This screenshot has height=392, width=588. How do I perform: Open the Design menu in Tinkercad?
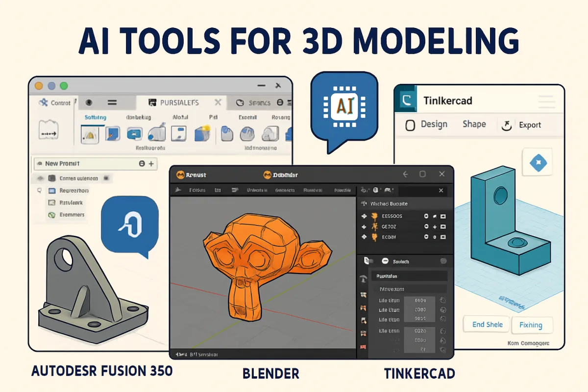coord(434,124)
